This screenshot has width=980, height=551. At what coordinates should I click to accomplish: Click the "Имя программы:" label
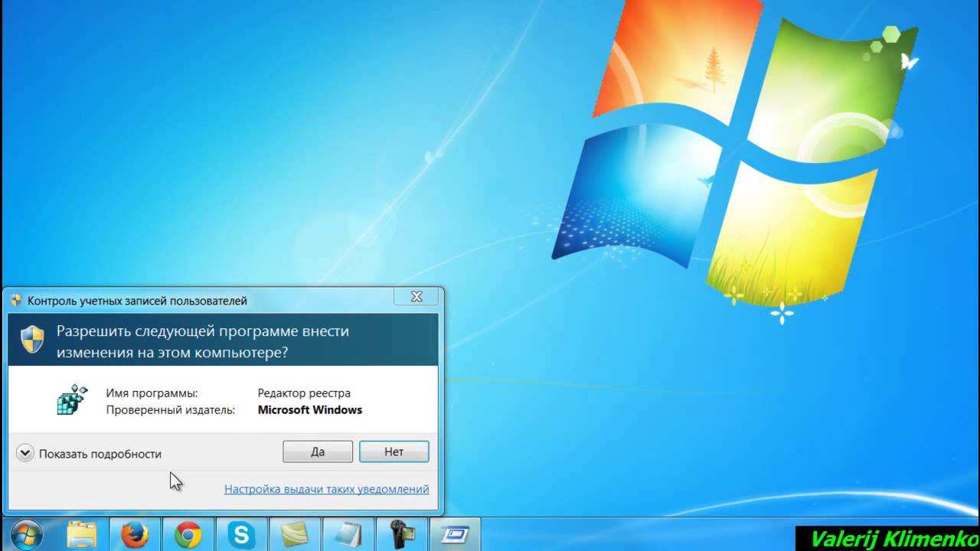point(152,393)
